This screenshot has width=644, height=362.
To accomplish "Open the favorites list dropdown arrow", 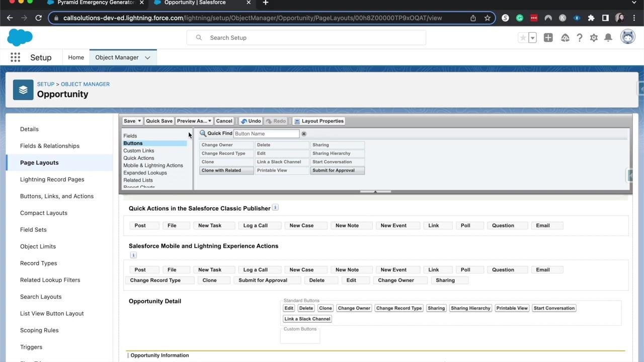I will 532,38.
